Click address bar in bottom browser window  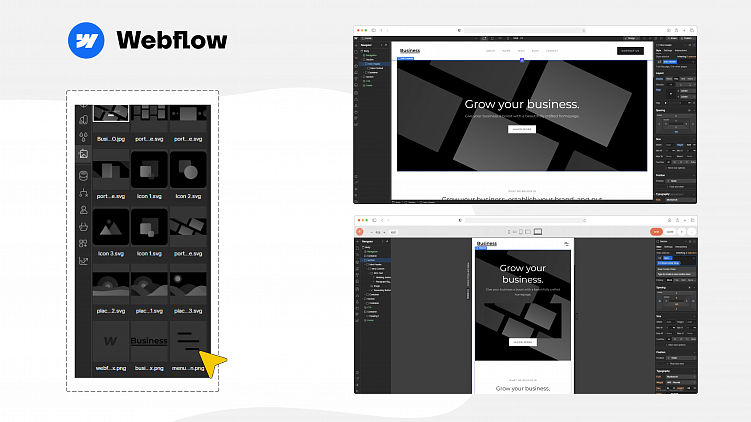[x=526, y=220]
